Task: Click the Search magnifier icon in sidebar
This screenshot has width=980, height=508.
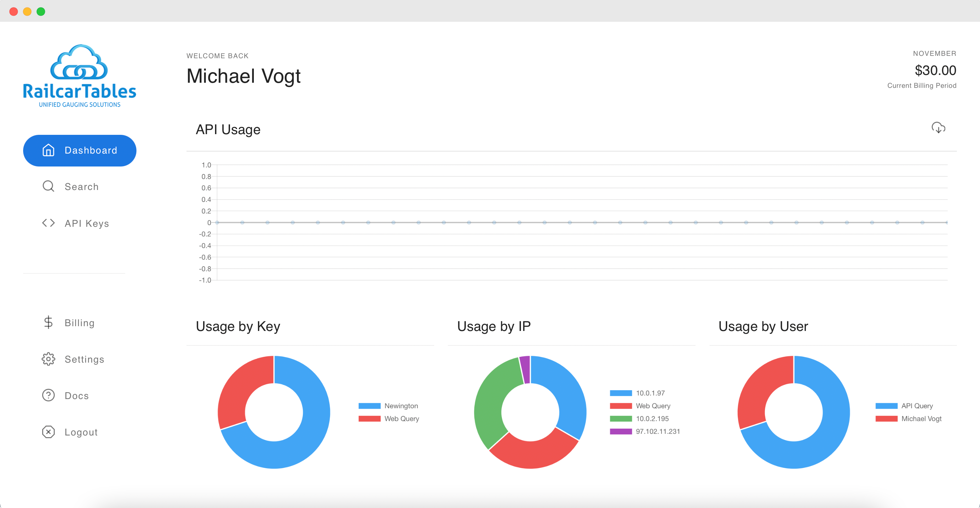Action: (x=48, y=187)
